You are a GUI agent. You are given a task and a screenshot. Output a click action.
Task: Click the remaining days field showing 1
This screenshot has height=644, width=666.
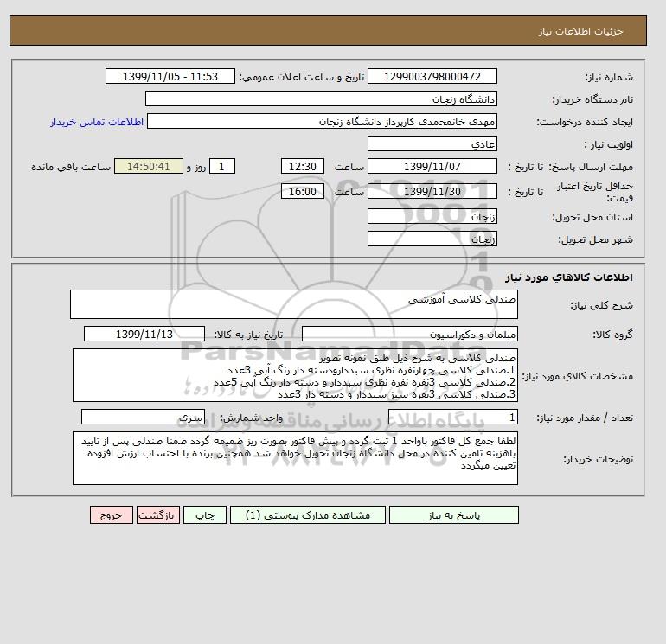click(221, 167)
